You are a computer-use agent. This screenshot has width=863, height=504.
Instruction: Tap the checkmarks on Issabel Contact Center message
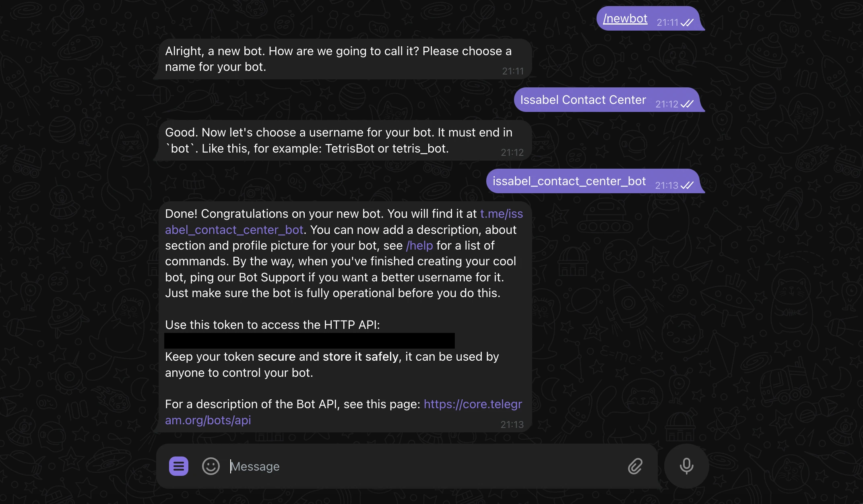click(686, 104)
